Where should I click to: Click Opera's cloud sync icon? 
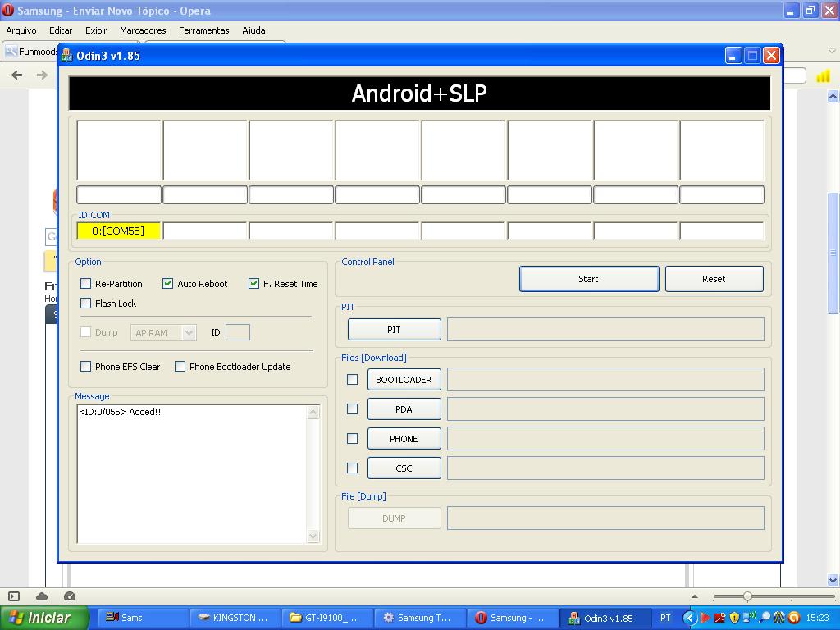(x=42, y=596)
